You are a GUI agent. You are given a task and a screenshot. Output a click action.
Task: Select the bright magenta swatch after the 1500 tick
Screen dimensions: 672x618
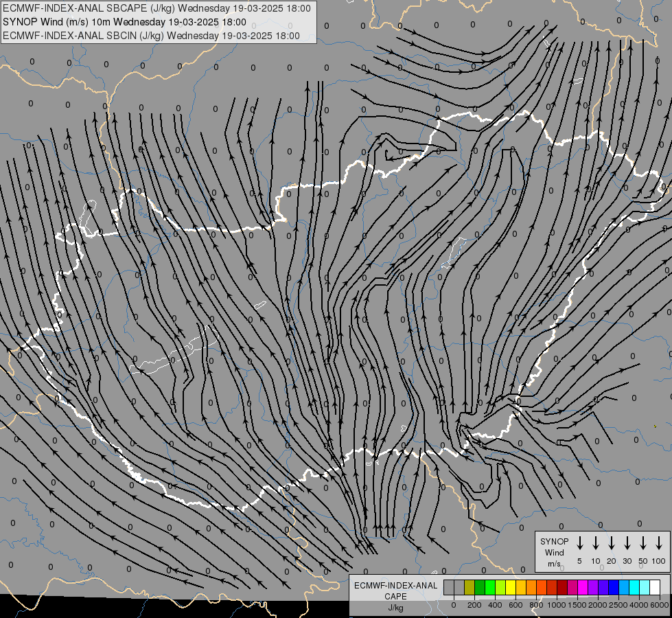pyautogui.click(x=583, y=588)
